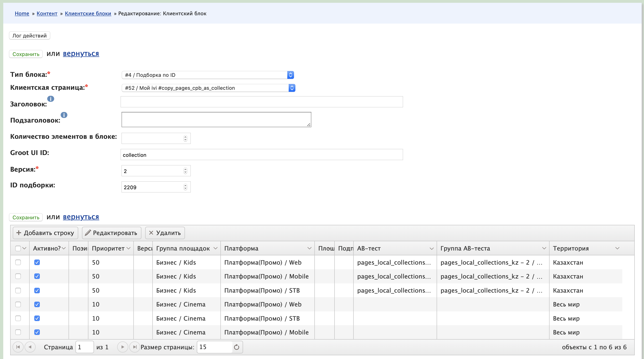
Task: Open the Лог действий button
Action: tap(29, 35)
